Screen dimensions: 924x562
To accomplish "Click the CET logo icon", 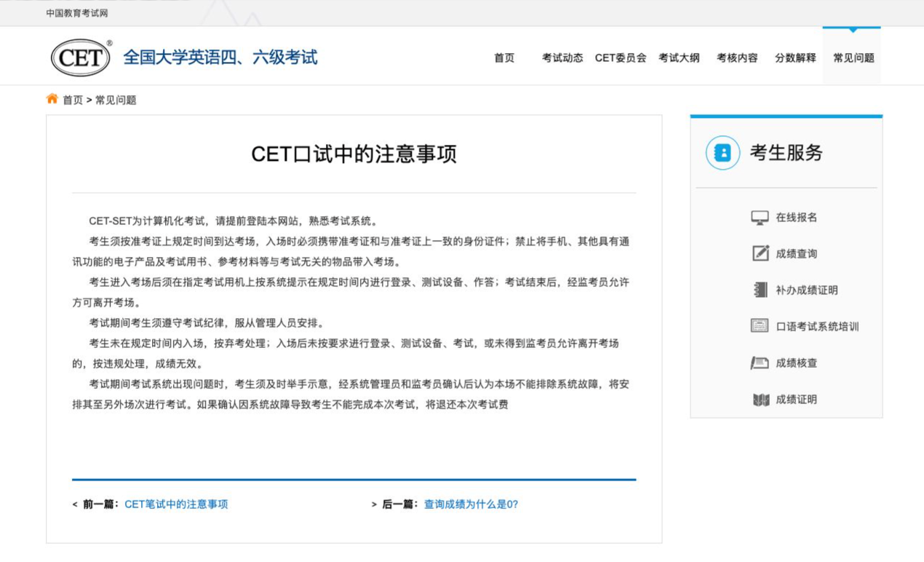I will 81,58.
